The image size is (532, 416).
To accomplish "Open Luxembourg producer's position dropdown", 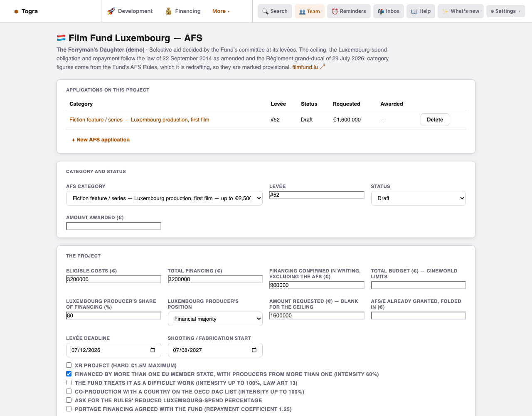I will [215, 319].
